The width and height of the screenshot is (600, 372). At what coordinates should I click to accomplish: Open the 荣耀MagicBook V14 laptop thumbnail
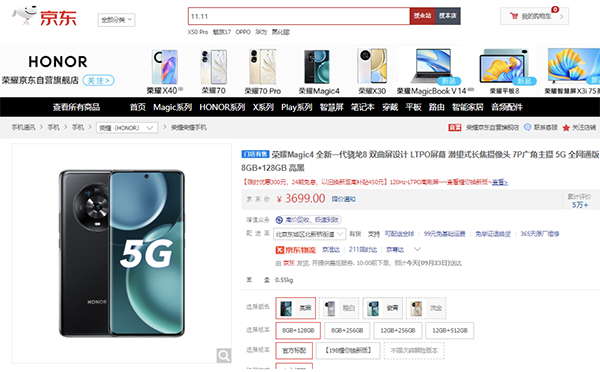point(435,72)
